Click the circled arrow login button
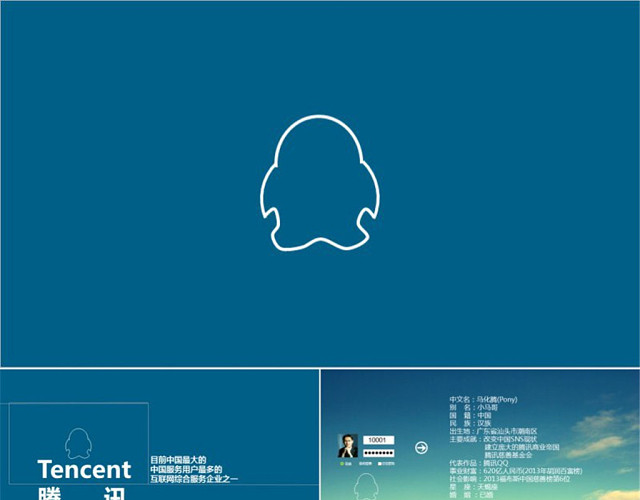This screenshot has height=500, width=640. coord(421,448)
